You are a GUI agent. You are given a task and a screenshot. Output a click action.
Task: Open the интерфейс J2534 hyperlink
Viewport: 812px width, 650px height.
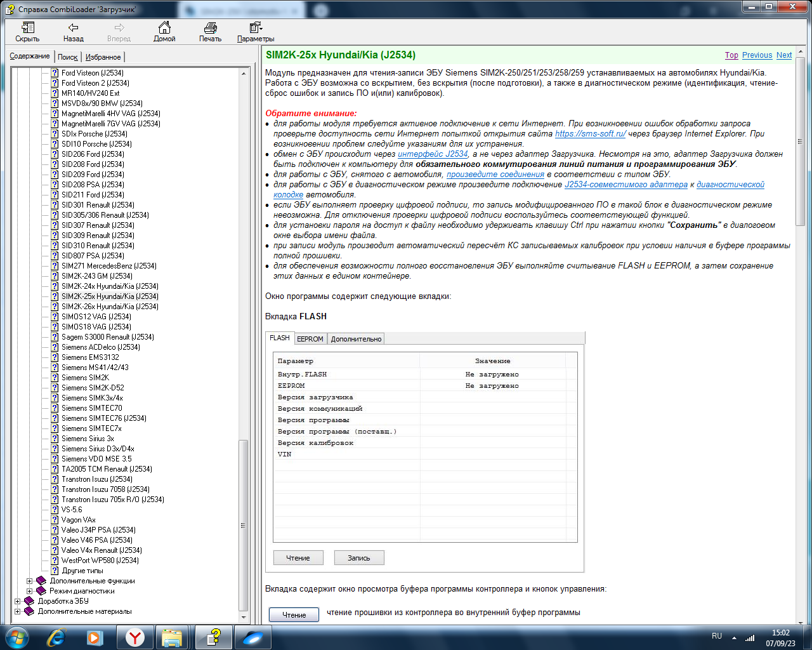click(x=433, y=154)
